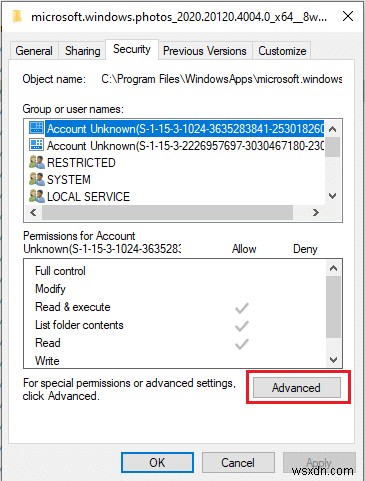The height and width of the screenshot is (481, 365).
Task: Click Allow checkmark for Read
Action: tap(242, 344)
